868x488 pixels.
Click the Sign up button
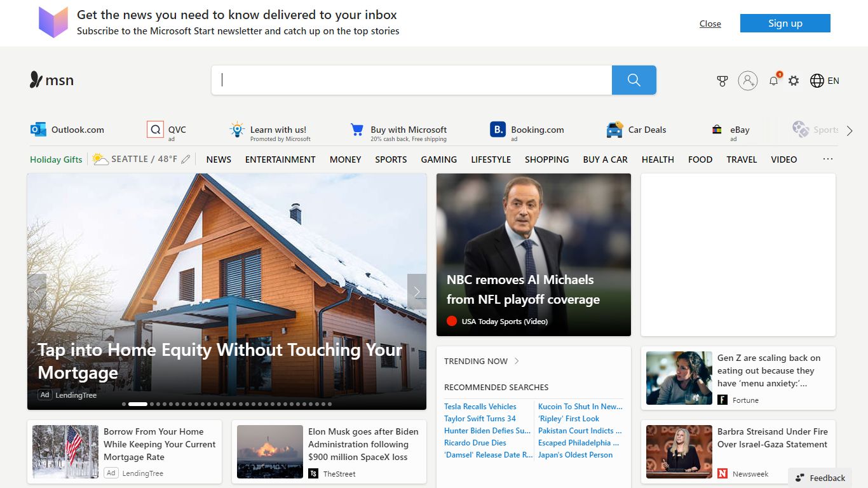[785, 23]
